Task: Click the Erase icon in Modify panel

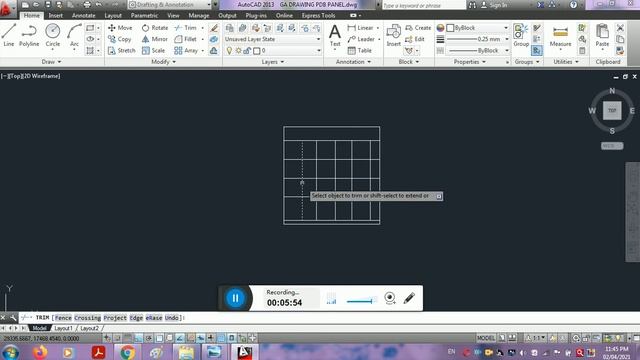Action: pos(214,28)
